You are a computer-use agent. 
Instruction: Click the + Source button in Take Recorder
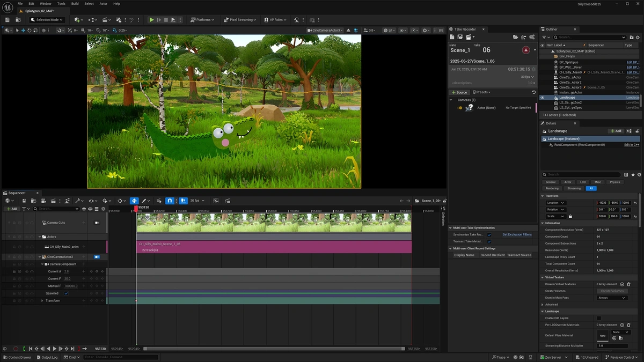tap(460, 92)
